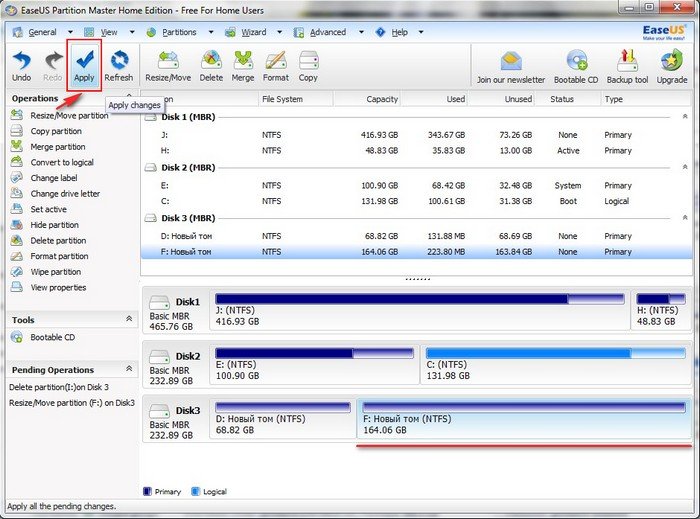Select H: (NTFS) 48.83 GB block in Disk1 map

[661, 311]
